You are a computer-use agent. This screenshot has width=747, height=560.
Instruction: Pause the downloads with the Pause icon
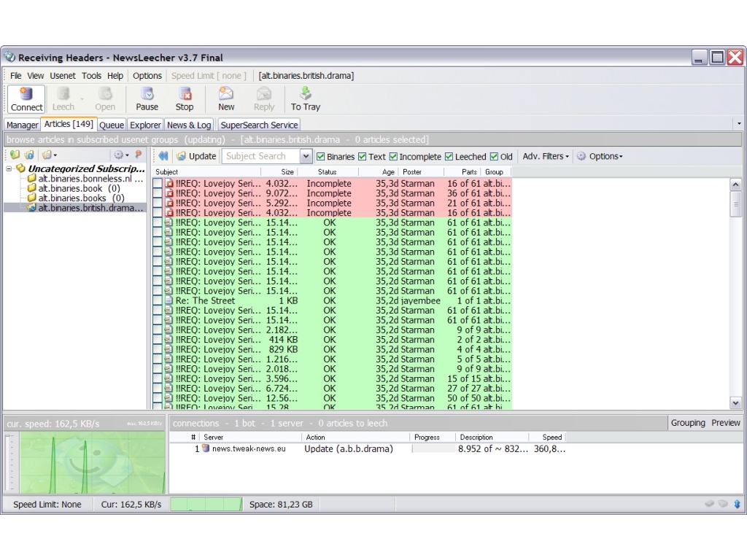[147, 94]
